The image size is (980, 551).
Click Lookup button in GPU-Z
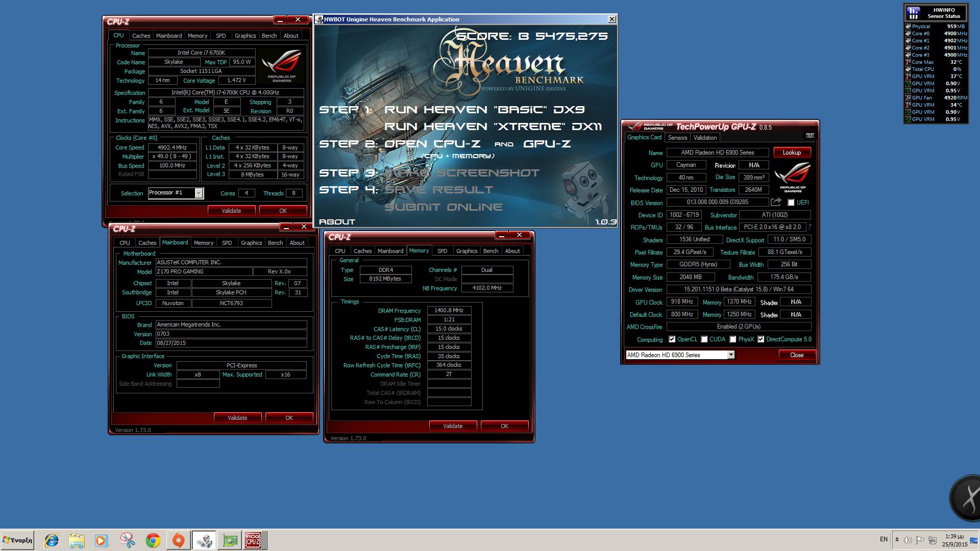[792, 153]
